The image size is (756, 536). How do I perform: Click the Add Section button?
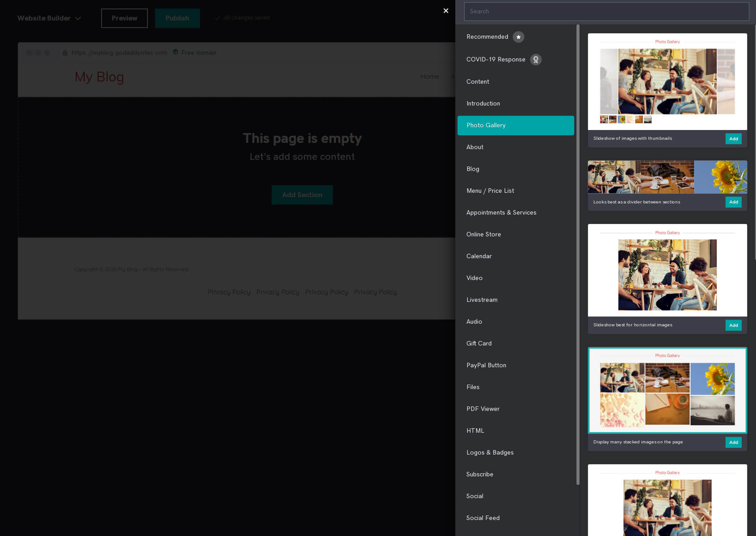(302, 195)
